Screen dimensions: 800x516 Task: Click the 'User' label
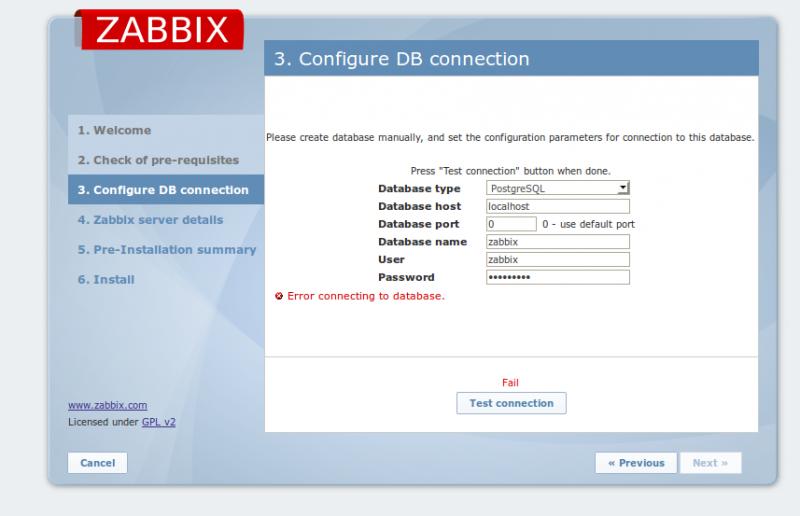[391, 259]
